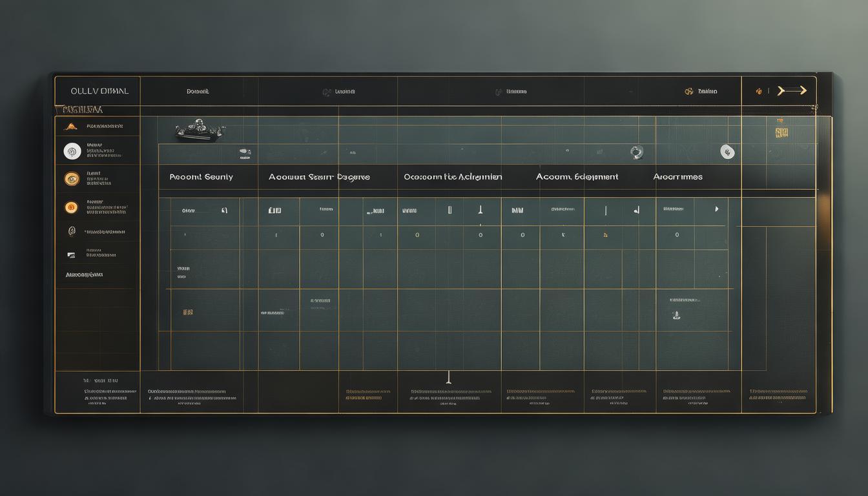
Task: Toggle the small switch above Account Security
Action: pyautogui.click(x=245, y=152)
